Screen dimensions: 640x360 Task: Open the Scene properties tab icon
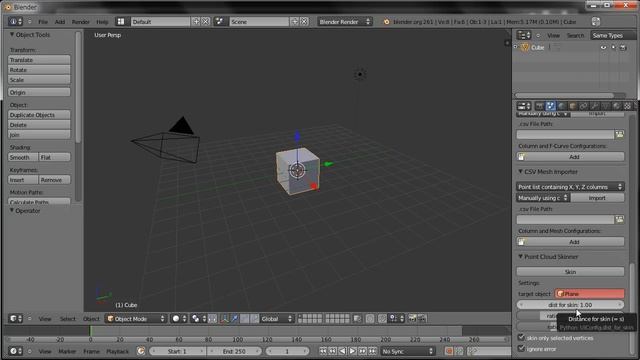(551, 106)
